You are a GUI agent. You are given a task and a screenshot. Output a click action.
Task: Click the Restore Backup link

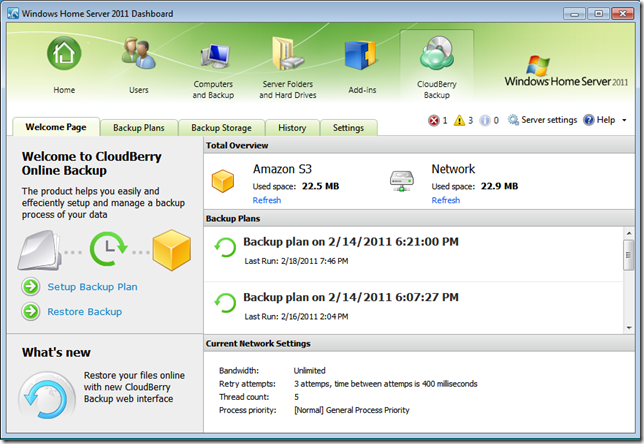(x=85, y=312)
